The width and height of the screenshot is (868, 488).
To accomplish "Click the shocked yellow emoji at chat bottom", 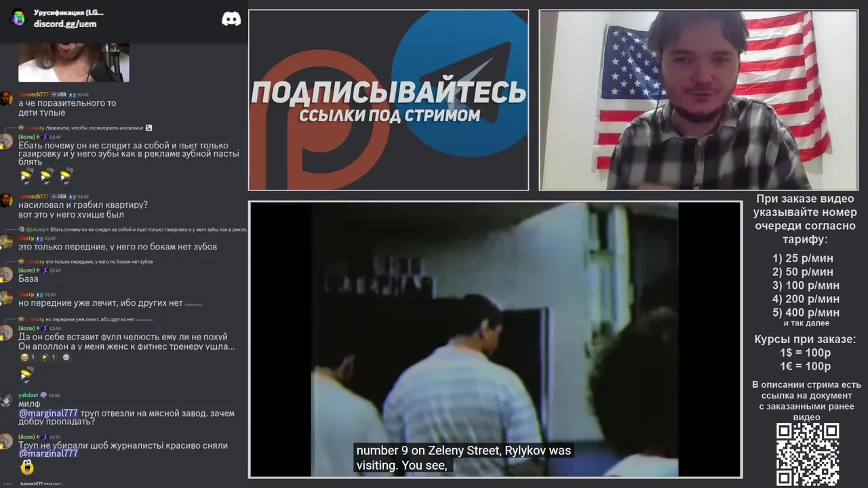I will click(x=27, y=467).
